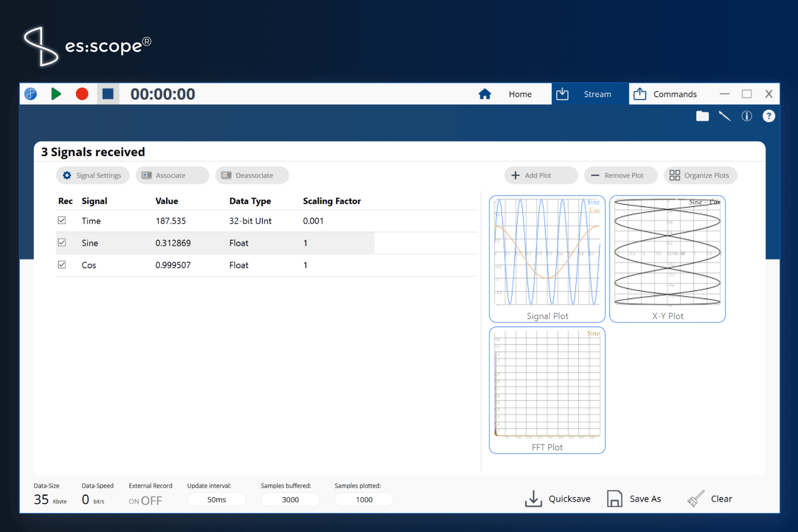This screenshot has width=798, height=532.
Task: Open the info circle icon
Action: [x=746, y=116]
